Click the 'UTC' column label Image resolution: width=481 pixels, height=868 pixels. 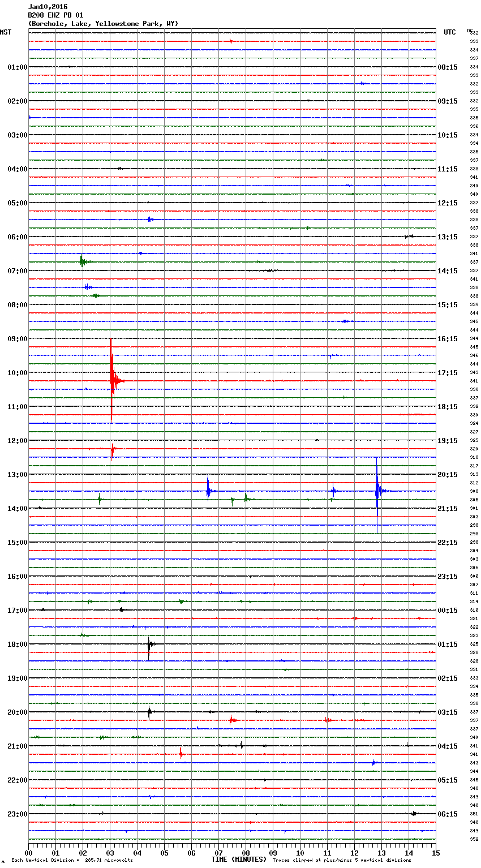(x=450, y=32)
